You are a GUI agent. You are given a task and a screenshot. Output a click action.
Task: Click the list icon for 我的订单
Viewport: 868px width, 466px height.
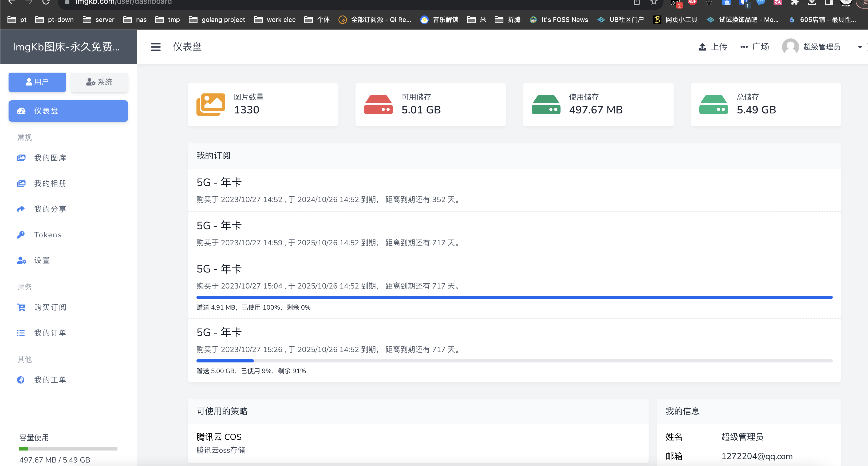point(21,333)
